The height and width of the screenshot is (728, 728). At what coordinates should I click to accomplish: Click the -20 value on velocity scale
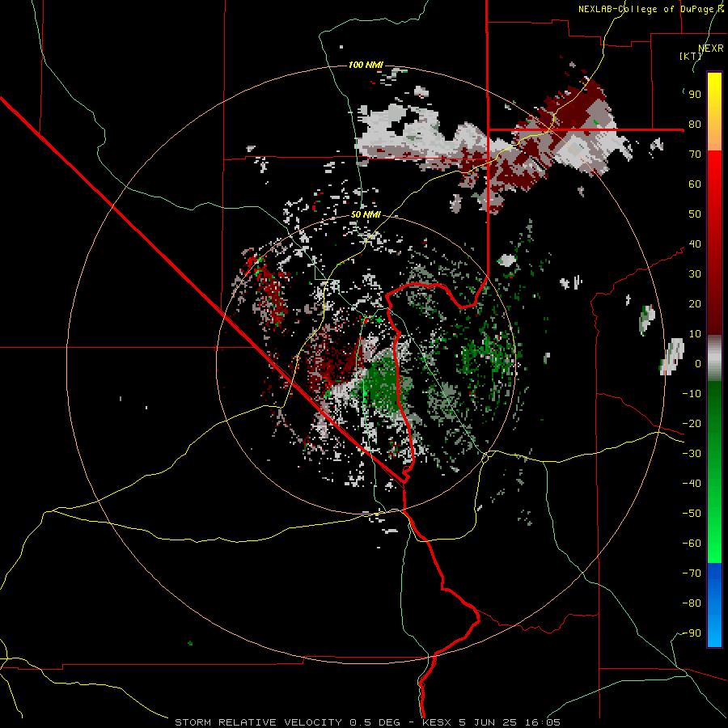point(692,424)
